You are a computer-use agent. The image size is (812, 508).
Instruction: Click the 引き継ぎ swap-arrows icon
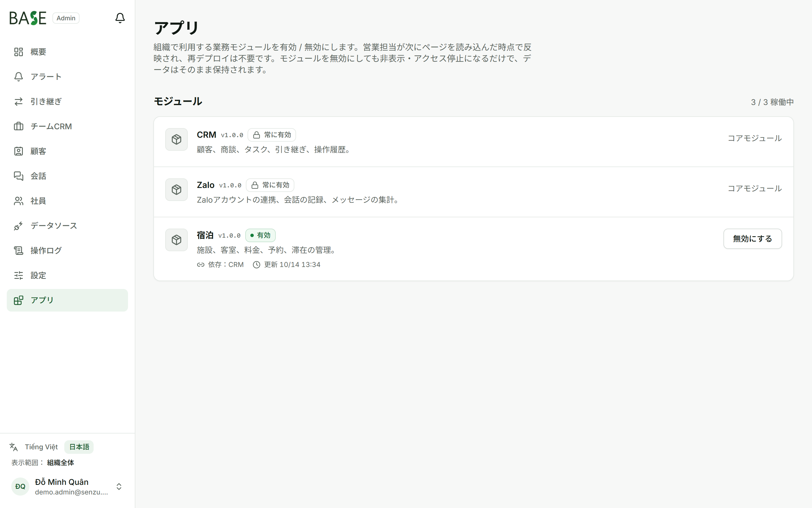[x=18, y=102]
